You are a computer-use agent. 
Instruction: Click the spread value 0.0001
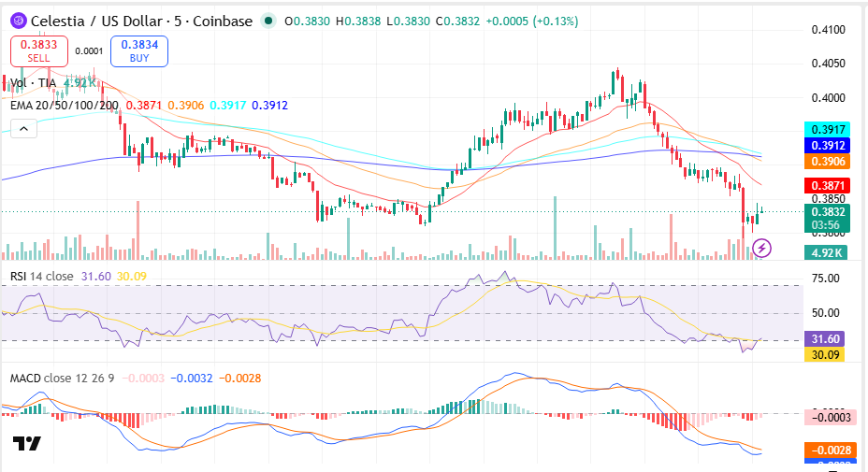(89, 50)
